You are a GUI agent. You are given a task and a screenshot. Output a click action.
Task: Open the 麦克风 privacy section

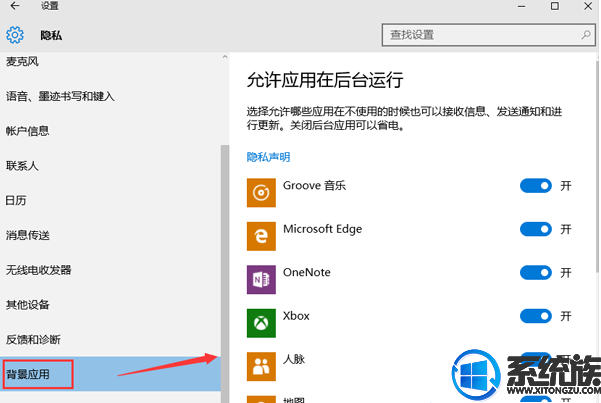pyautogui.click(x=22, y=61)
